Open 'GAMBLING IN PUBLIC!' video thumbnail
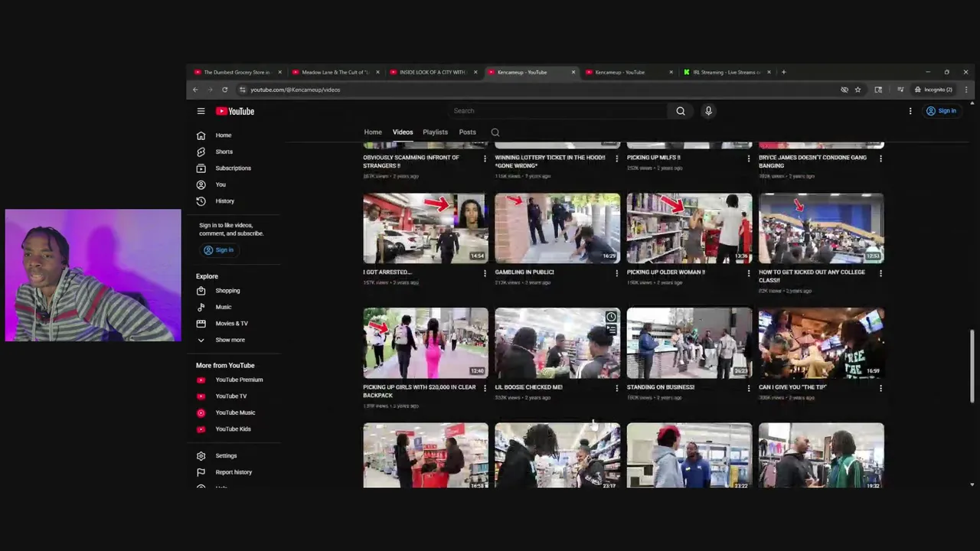The width and height of the screenshot is (980, 551). 557,228
